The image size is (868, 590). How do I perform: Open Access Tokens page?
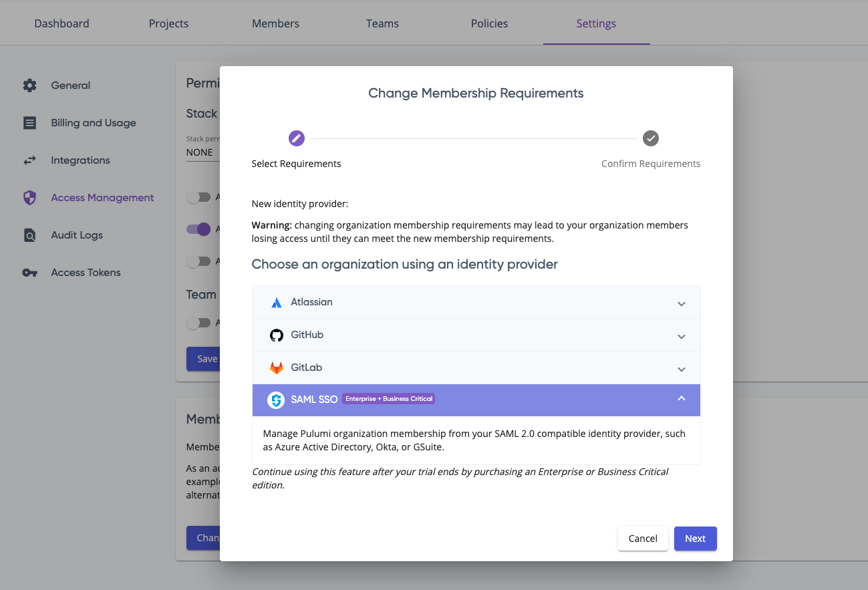(x=86, y=273)
